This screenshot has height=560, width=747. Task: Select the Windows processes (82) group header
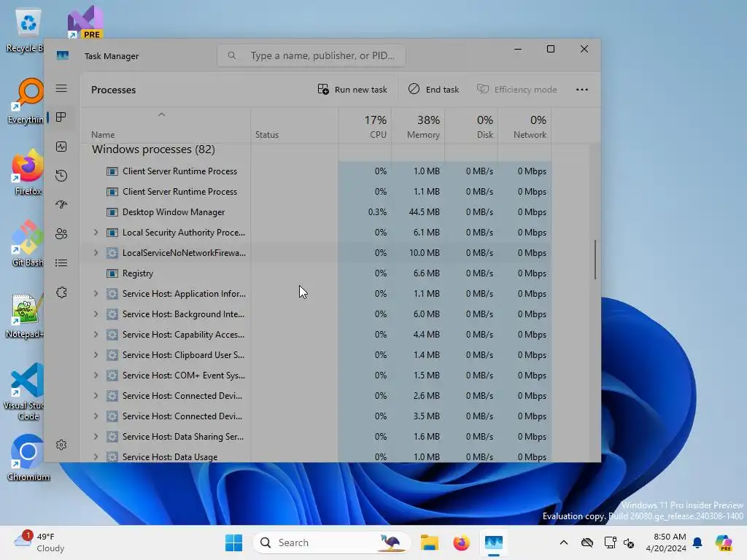[153, 149]
